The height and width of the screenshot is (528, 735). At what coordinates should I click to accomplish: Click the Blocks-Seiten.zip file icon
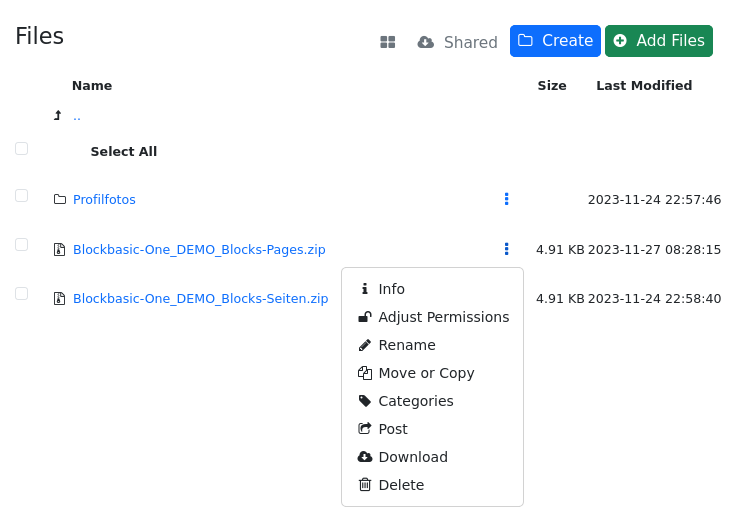(x=59, y=299)
